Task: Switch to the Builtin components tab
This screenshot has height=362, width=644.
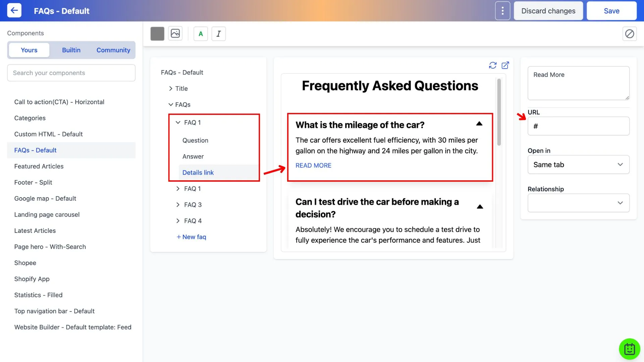Action: pyautogui.click(x=71, y=49)
